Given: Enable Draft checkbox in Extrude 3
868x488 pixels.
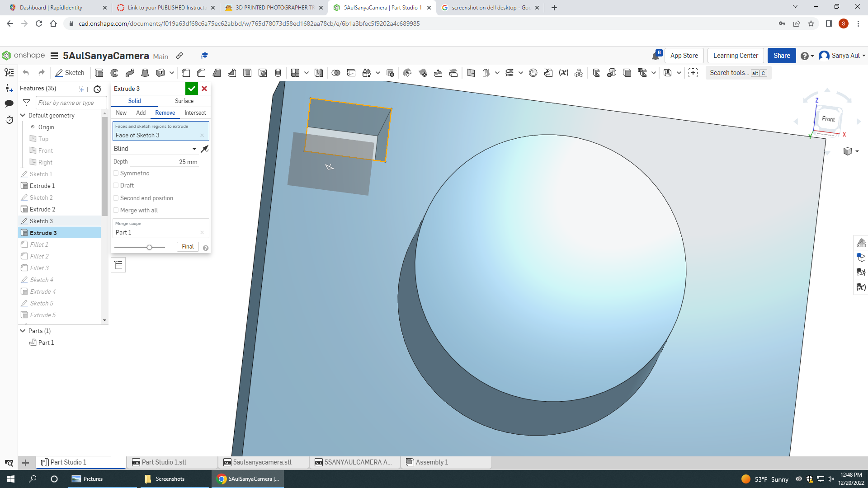Looking at the screenshot, I should [116, 185].
